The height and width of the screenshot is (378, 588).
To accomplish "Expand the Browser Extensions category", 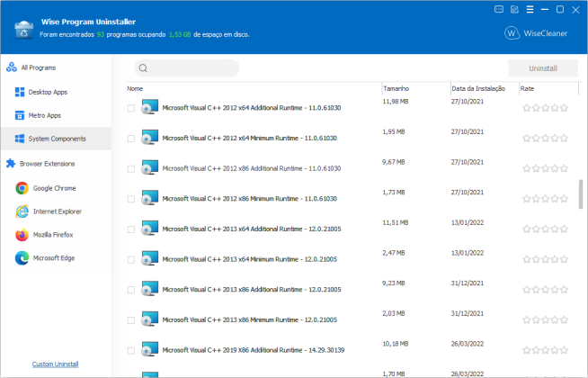I will click(47, 164).
